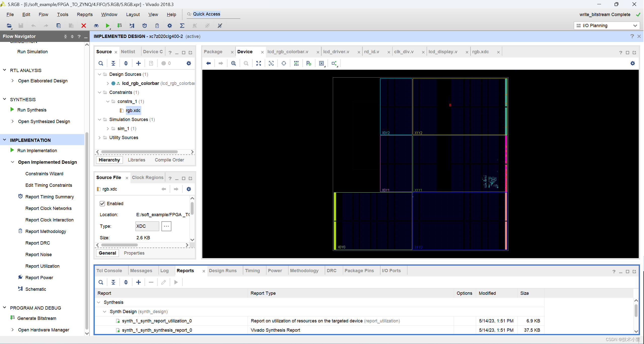
Task: Select synth_1_synth_report_utilization_0 report row
Action: click(x=319, y=321)
